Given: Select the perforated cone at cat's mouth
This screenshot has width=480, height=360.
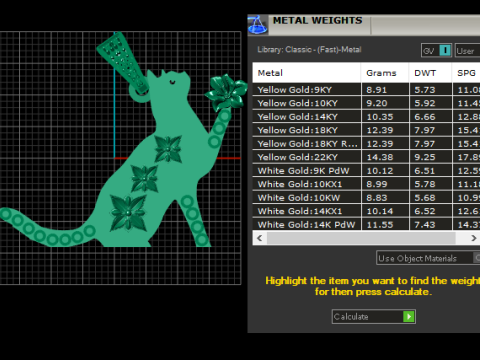Looking at the screenshot, I should tap(123, 62).
